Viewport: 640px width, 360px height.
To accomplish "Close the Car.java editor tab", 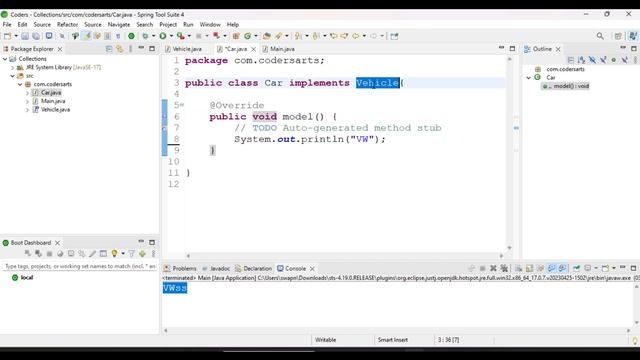I will [x=253, y=49].
